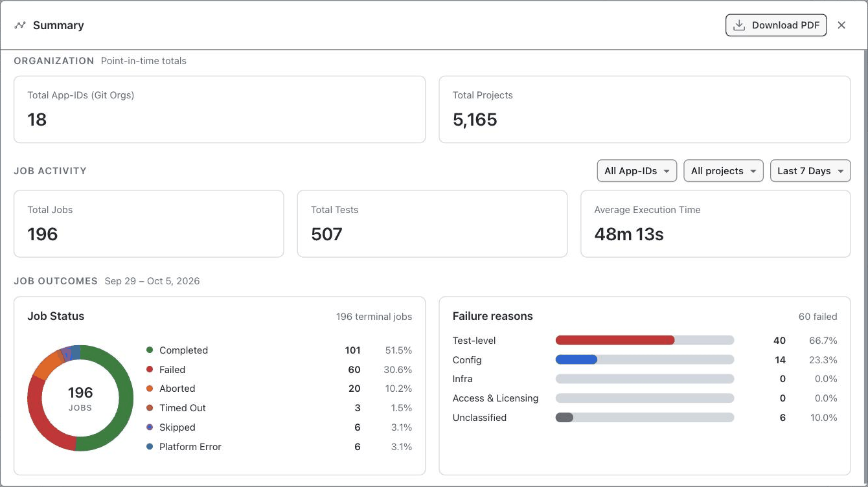This screenshot has height=487, width=868.
Task: Click the 48m 13s execution time
Action: (629, 234)
